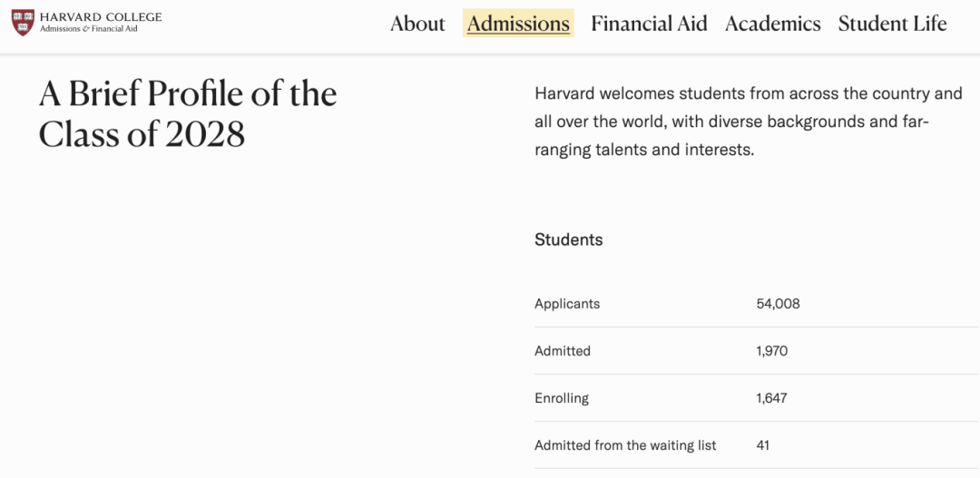980x478 pixels.
Task: Click the 1,647 enrolling number
Action: pos(771,398)
